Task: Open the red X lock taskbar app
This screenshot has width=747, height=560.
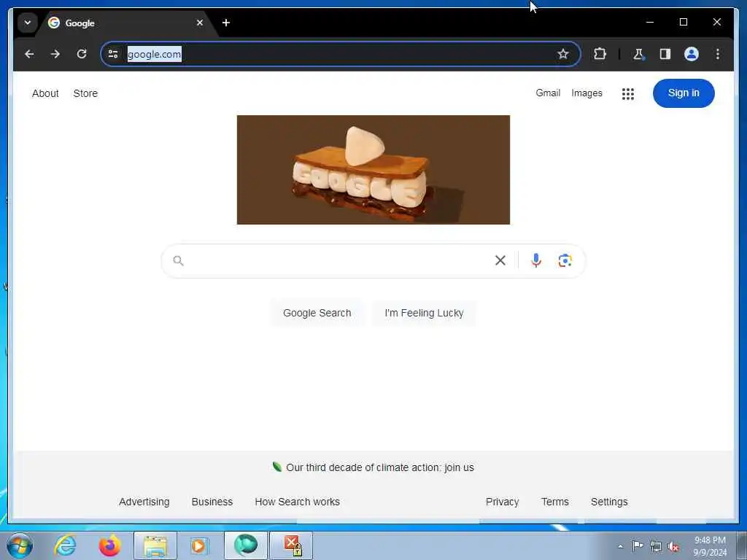Action: pyautogui.click(x=292, y=545)
